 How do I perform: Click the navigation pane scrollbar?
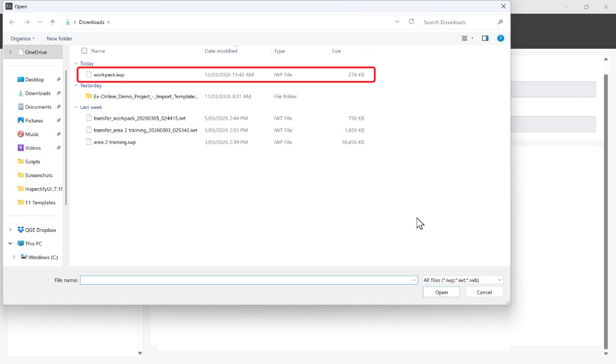click(x=66, y=138)
